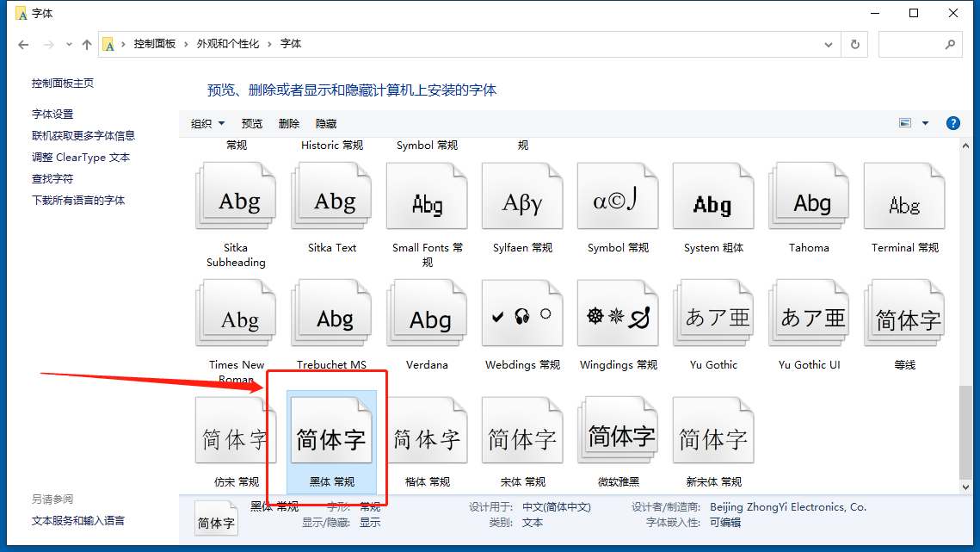Refresh the fonts list

[854, 44]
